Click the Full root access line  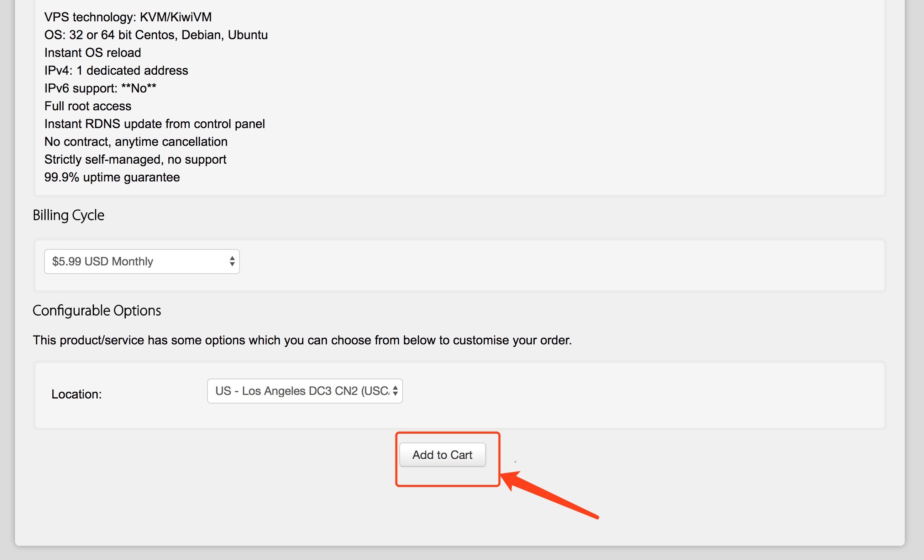(88, 106)
